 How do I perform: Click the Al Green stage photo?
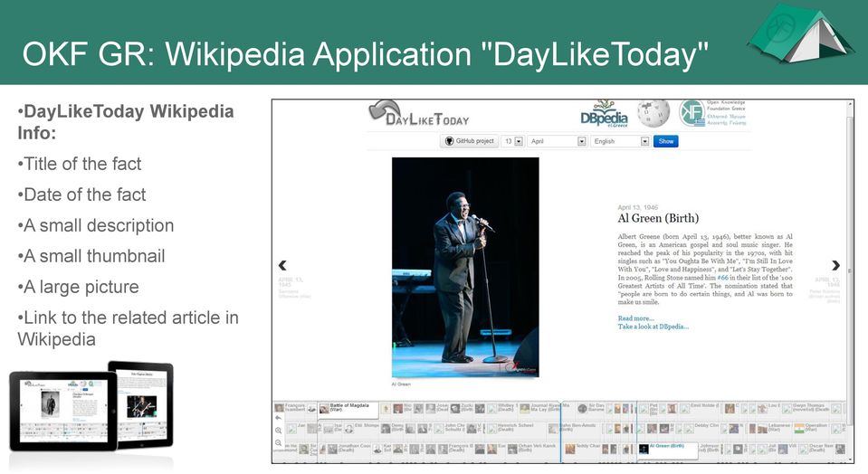tap(465, 267)
